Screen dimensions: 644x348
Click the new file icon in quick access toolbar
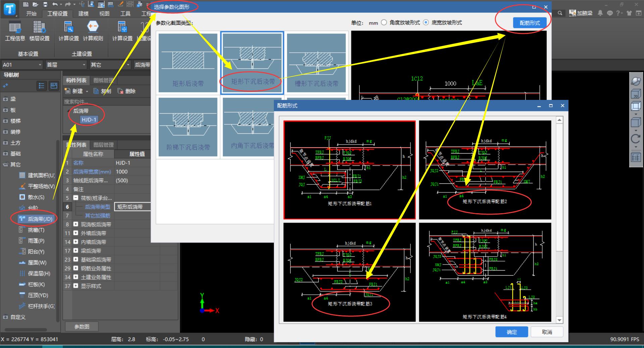[26, 4]
